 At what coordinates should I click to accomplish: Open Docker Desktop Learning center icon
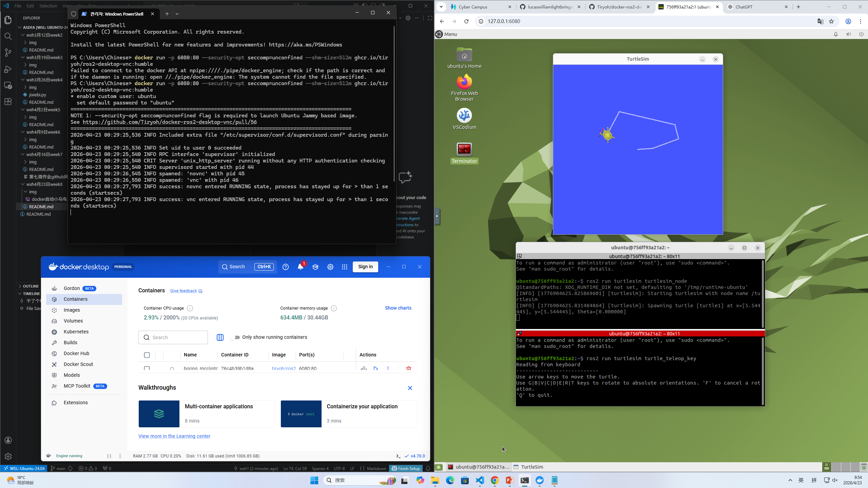click(x=315, y=267)
